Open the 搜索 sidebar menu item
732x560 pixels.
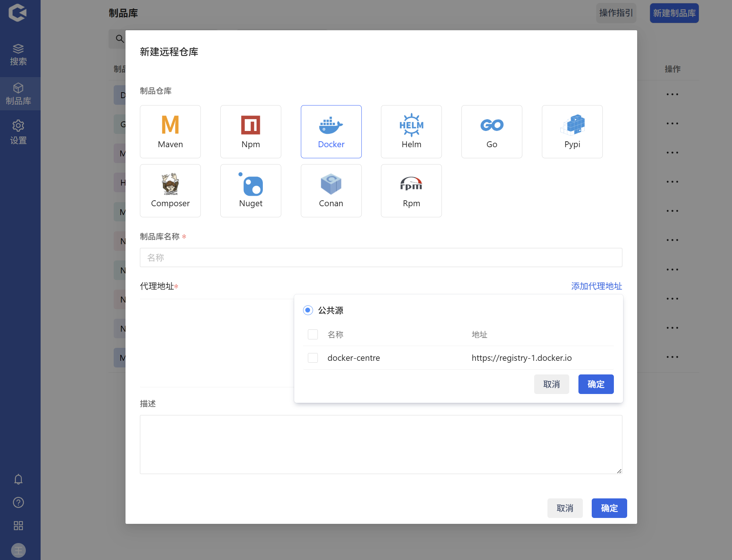[18, 55]
